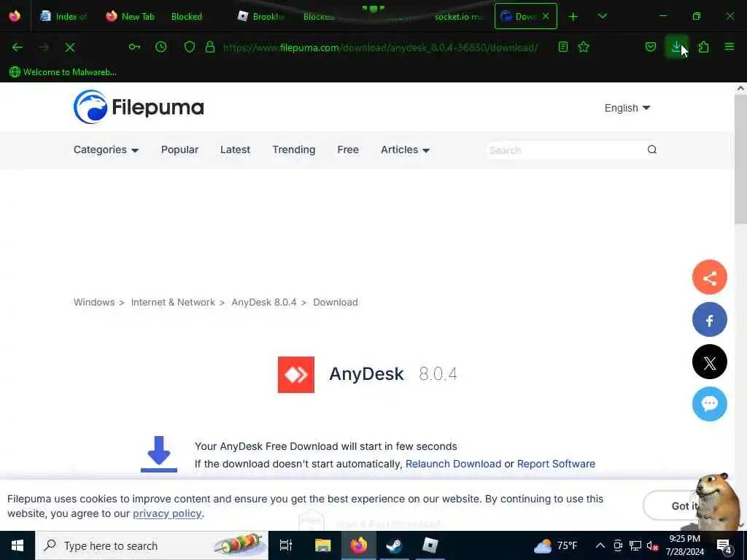Share on Facebook floating button
Screen dimensions: 747x560
point(709,319)
